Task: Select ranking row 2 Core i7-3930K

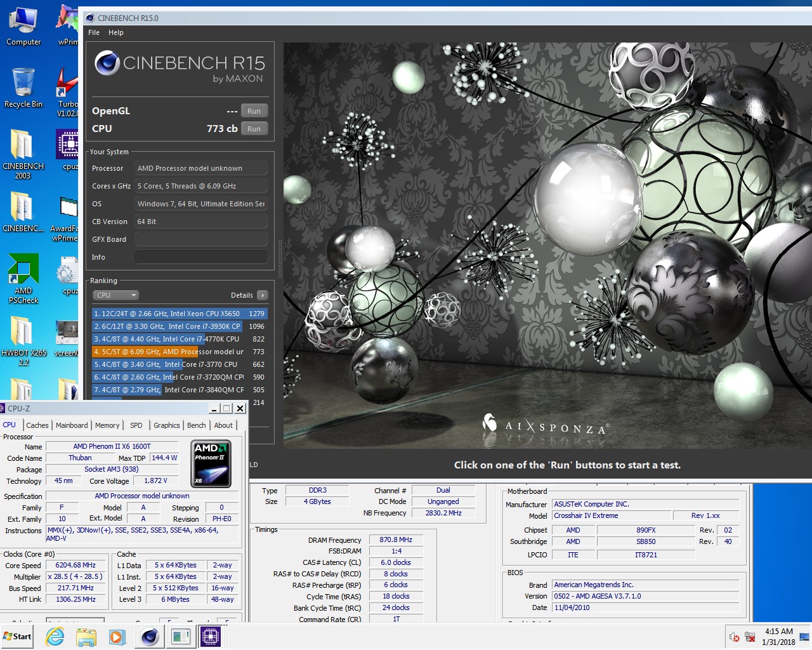Action: click(x=180, y=326)
